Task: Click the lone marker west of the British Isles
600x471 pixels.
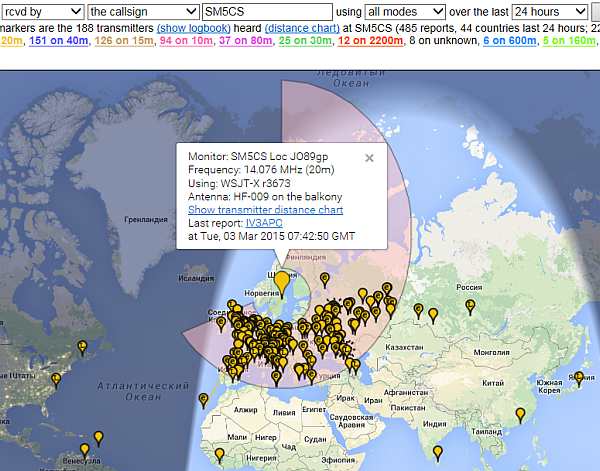Action: tap(221, 323)
